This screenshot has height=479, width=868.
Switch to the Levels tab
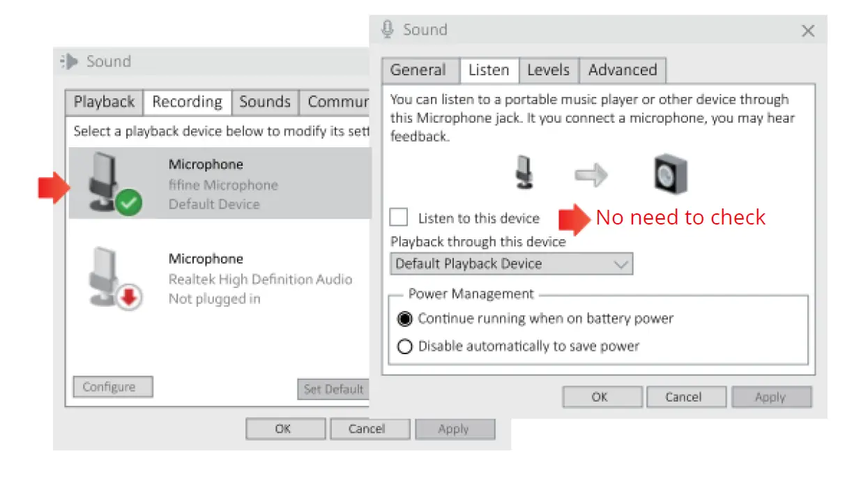548,70
